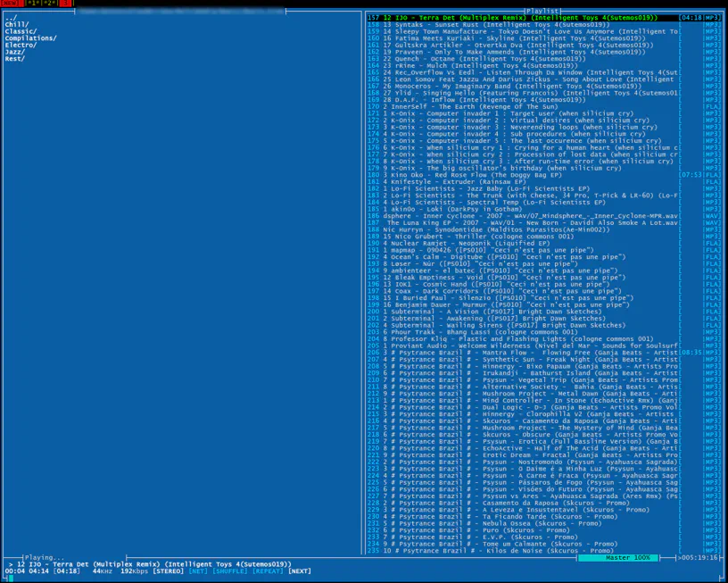This screenshot has width=728, height=583.
Task: Click the 192Kbps bitrate readout
Action: (134, 571)
